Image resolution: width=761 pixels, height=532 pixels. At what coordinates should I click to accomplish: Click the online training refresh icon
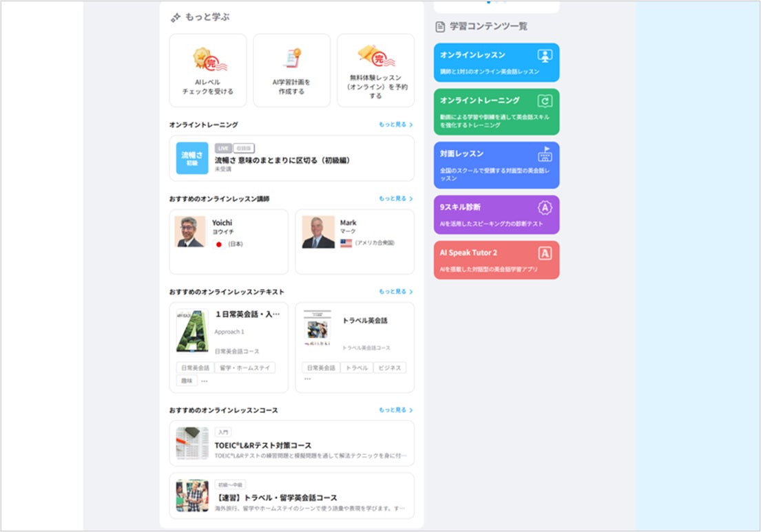(x=545, y=101)
